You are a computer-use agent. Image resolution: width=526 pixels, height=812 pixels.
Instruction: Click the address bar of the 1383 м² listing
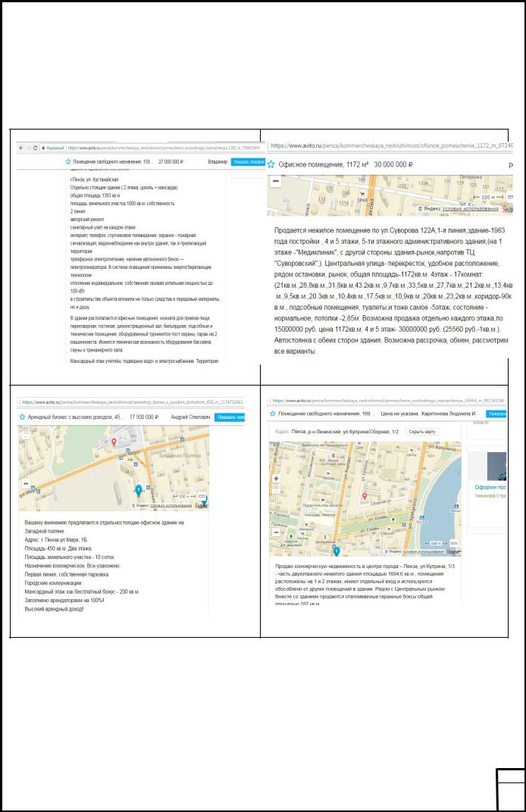tap(163, 148)
